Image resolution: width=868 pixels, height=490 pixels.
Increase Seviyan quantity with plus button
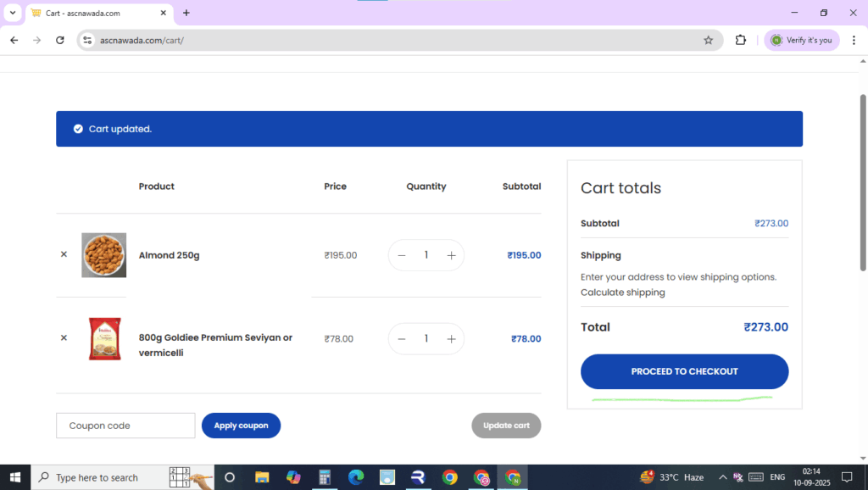(x=451, y=339)
